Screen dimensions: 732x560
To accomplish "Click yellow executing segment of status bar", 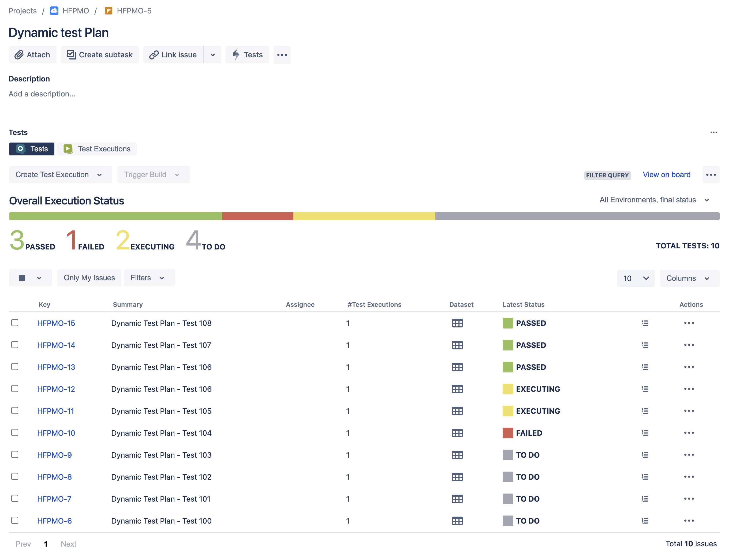I will [x=364, y=216].
